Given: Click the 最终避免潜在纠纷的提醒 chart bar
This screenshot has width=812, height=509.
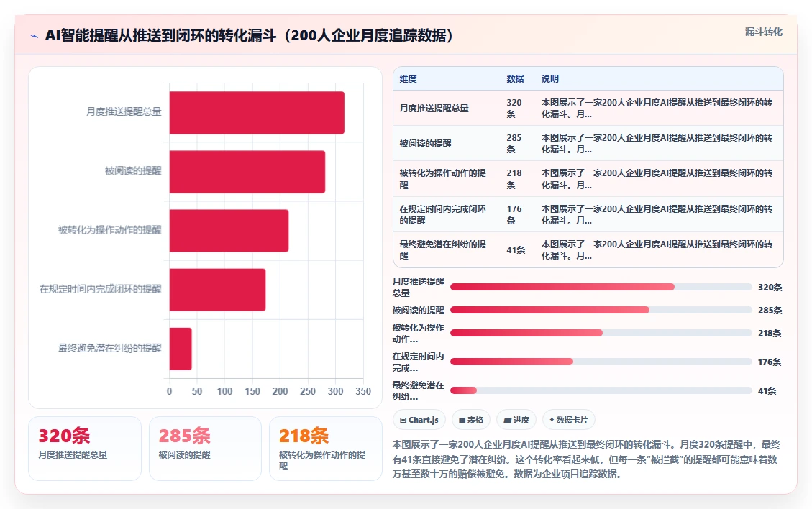Looking at the screenshot, I should point(181,349).
